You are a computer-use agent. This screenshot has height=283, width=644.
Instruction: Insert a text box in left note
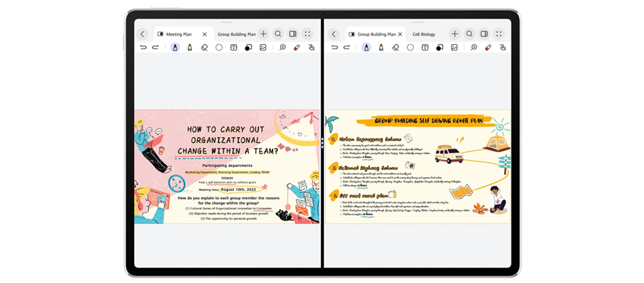[x=233, y=47]
